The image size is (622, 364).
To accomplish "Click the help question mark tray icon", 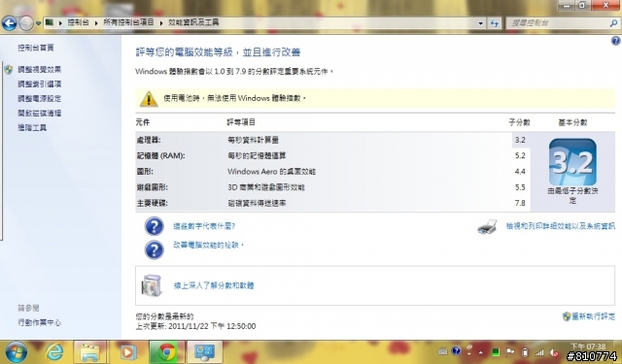I will coord(456,350).
